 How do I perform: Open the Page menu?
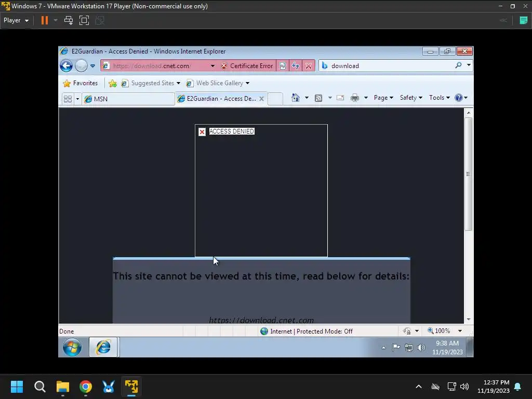pos(383,98)
